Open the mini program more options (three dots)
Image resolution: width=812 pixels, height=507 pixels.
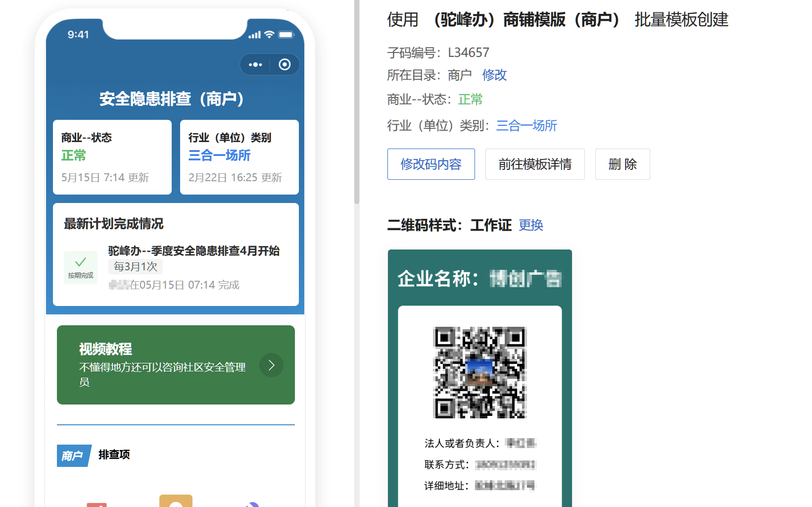coord(255,64)
